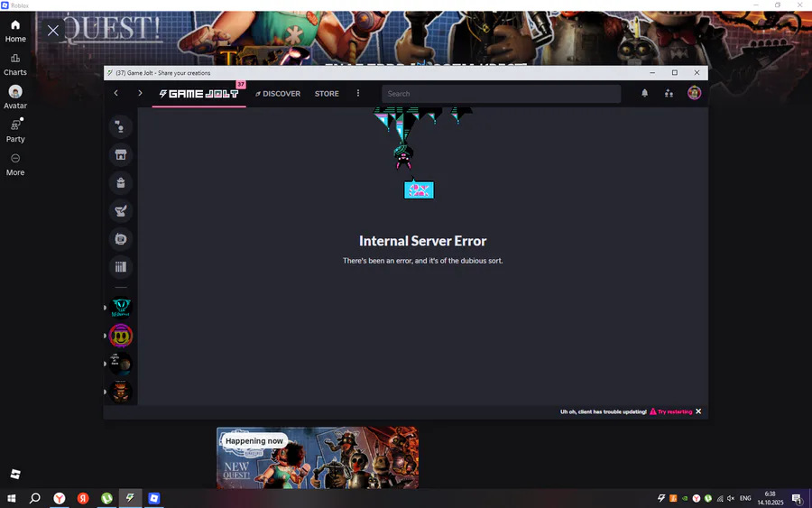Dismiss the client update warning
The width and height of the screenshot is (812, 508).
[x=698, y=411]
